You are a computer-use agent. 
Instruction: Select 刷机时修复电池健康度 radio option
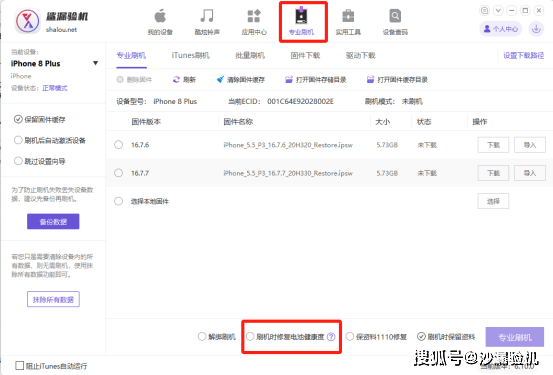250,337
